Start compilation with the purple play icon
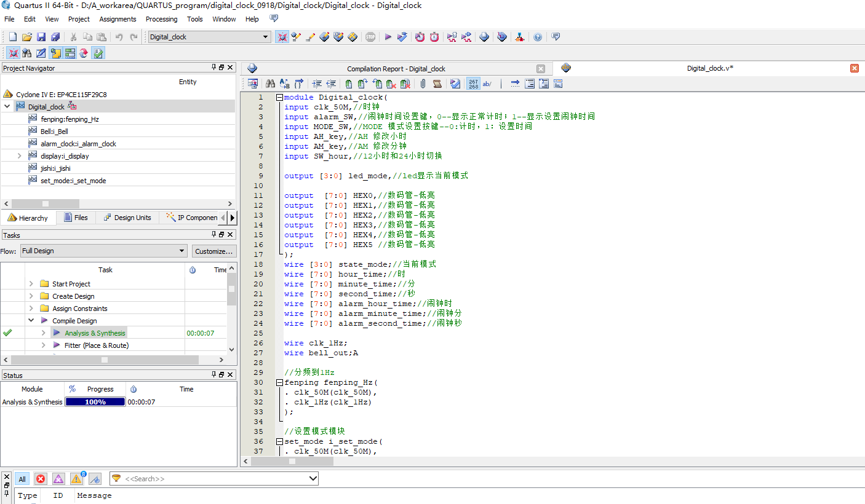The width and height of the screenshot is (865, 504). [x=388, y=37]
